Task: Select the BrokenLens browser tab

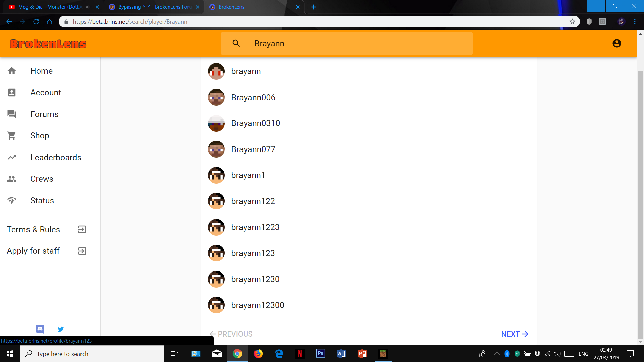Action: (x=254, y=7)
